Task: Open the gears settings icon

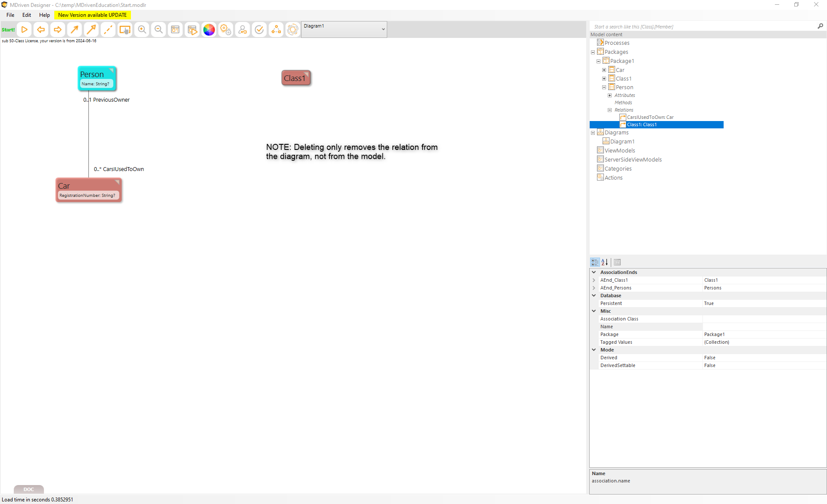Action: pos(226,30)
